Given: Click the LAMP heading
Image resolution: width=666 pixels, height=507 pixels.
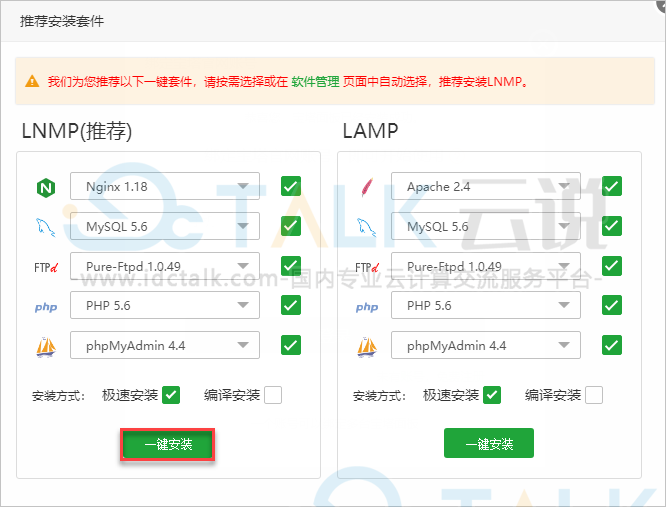Looking at the screenshot, I should coord(370,131).
